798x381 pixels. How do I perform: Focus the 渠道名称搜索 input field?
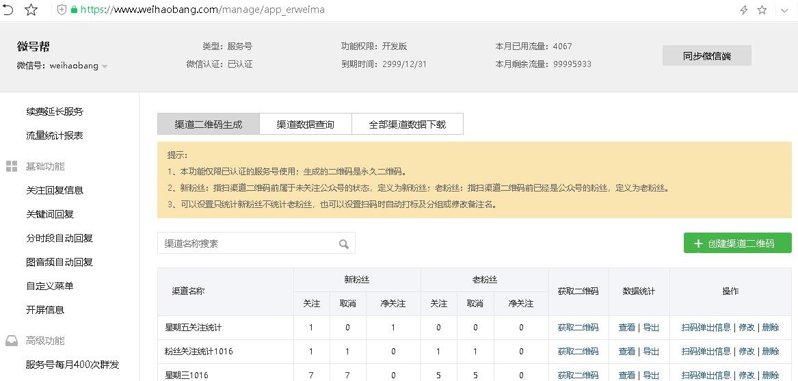point(256,244)
